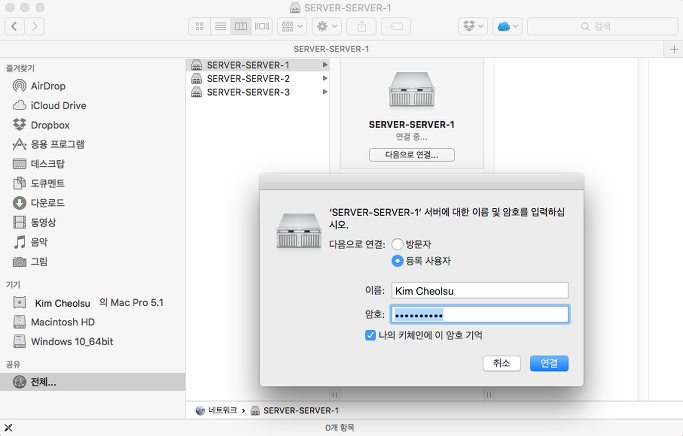This screenshot has width=683, height=436.
Task: Open the gear action menu
Action: [327, 27]
